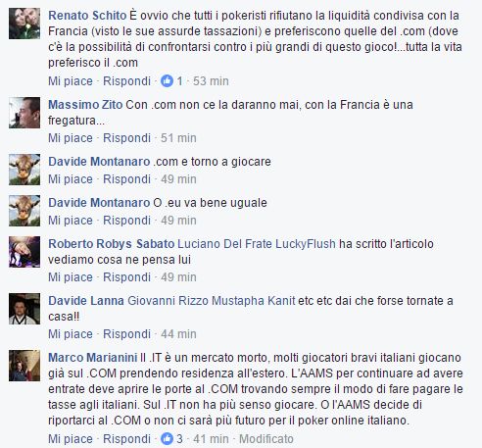Viewport: 482px width, 448px height.
Task: Open Massimo Zito's avatar thumbnail
Action: 24,113
